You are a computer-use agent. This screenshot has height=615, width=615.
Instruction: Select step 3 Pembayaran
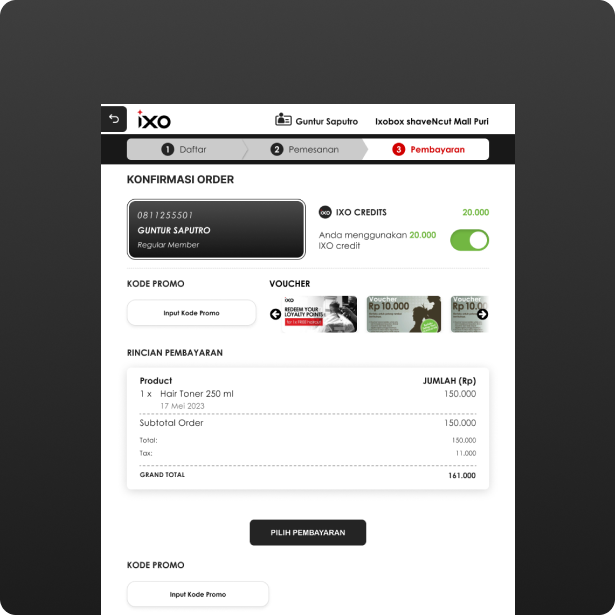pos(428,149)
